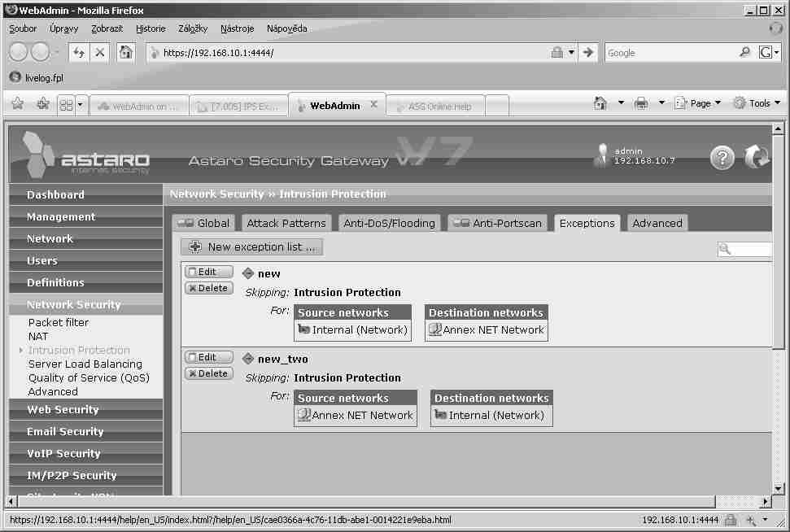Open Packet filter in the sidebar
790x532 pixels.
point(59,322)
